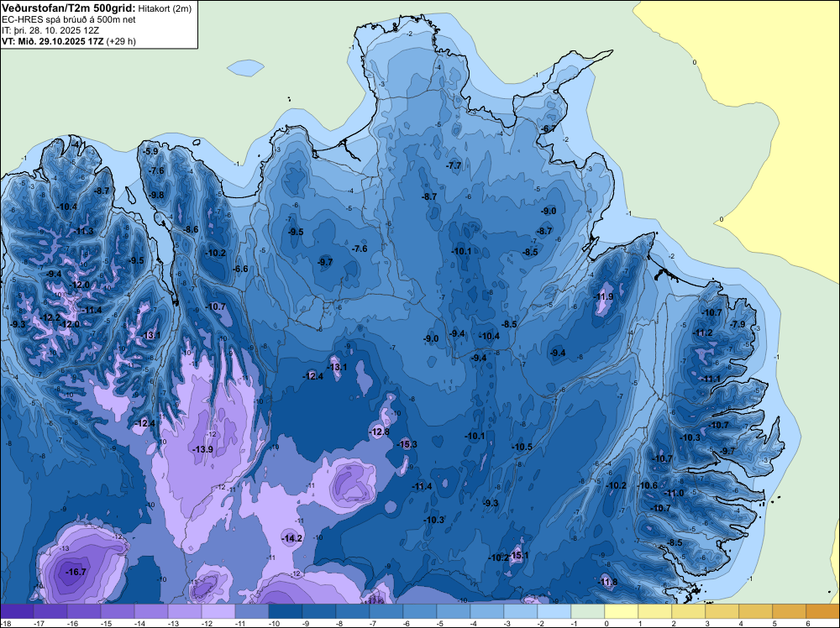The width and height of the screenshot is (840, 628).
Task: Click the -15.1 temperature reading
Action: (x=518, y=555)
